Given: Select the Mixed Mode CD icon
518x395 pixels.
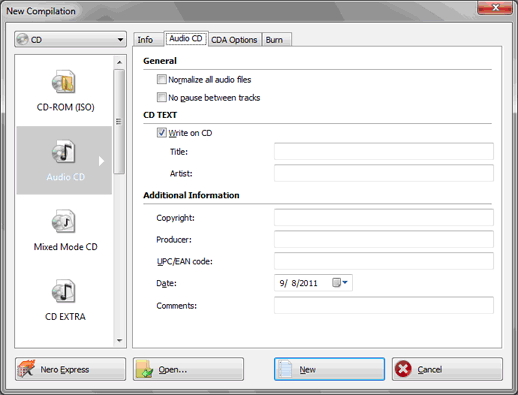Looking at the screenshot, I should 64,222.
